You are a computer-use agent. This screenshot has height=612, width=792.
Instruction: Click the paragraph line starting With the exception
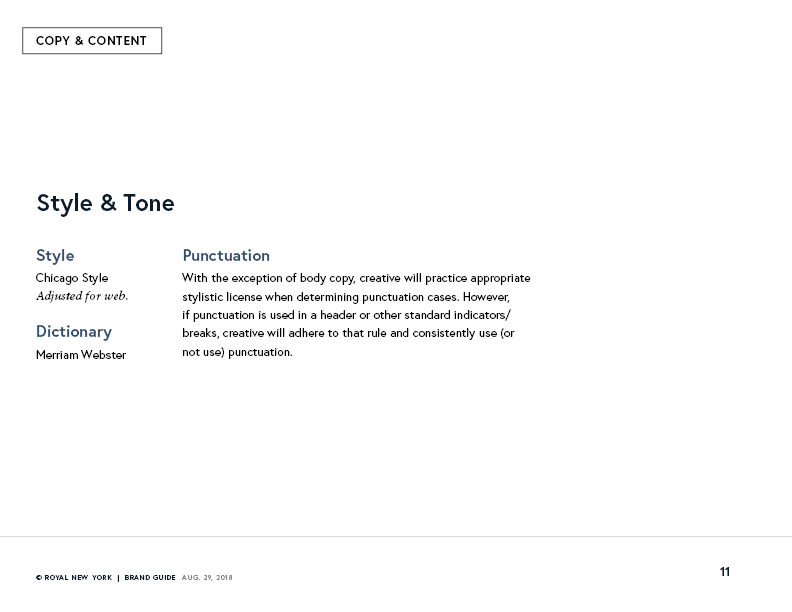pos(356,278)
